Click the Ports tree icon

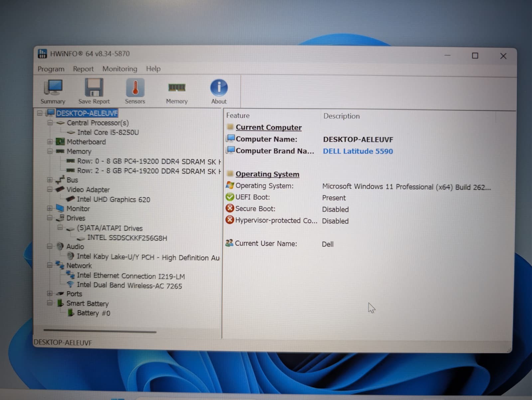[x=60, y=294]
